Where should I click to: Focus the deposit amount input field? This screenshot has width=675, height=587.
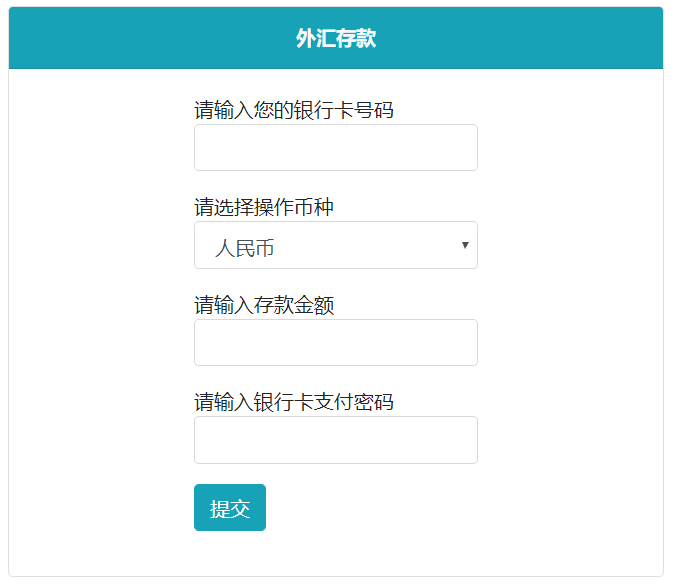click(x=335, y=343)
